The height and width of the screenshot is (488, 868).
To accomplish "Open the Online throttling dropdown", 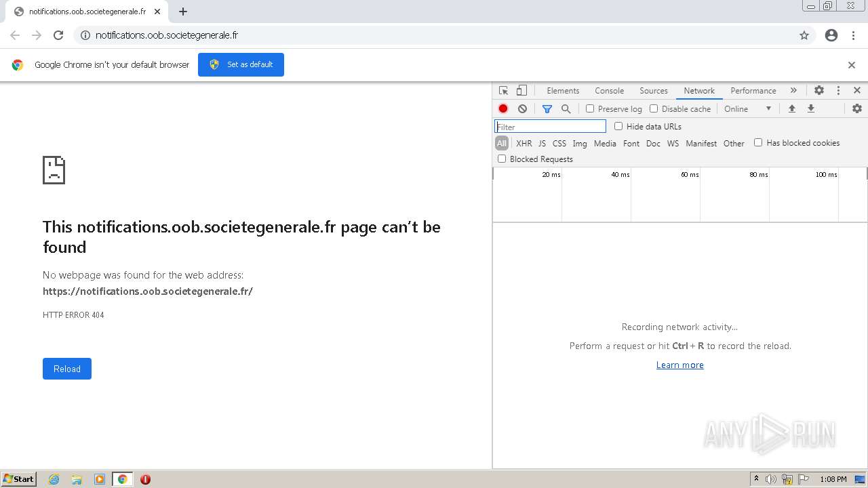I will tap(747, 108).
